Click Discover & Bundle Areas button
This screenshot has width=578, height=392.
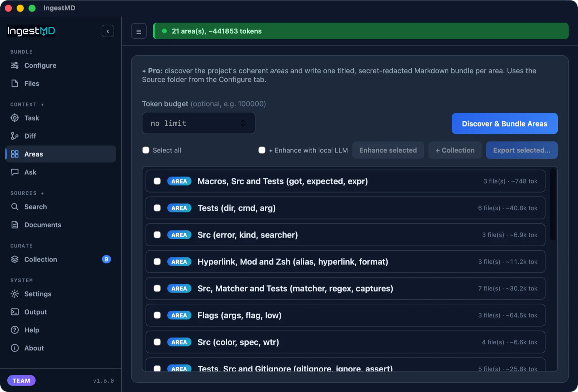click(505, 124)
